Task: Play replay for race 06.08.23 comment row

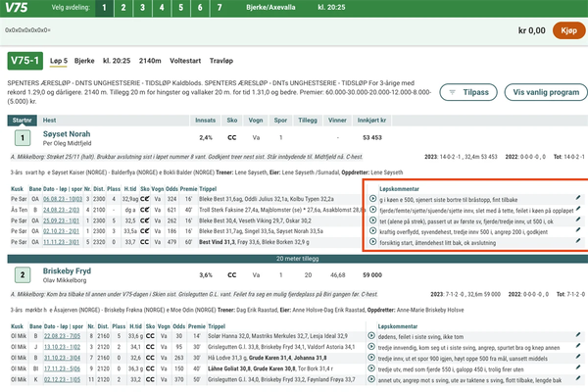Action: click(372, 198)
